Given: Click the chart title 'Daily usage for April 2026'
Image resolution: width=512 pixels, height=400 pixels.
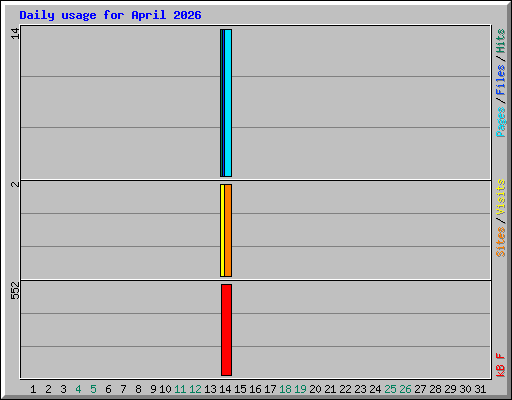Looking at the screenshot, I should click(x=110, y=15).
